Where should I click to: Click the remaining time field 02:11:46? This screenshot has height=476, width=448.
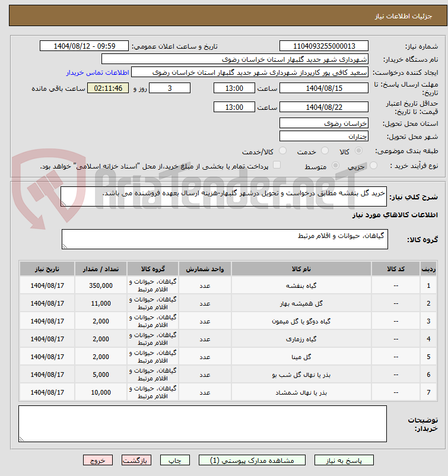pyautogui.click(x=108, y=88)
